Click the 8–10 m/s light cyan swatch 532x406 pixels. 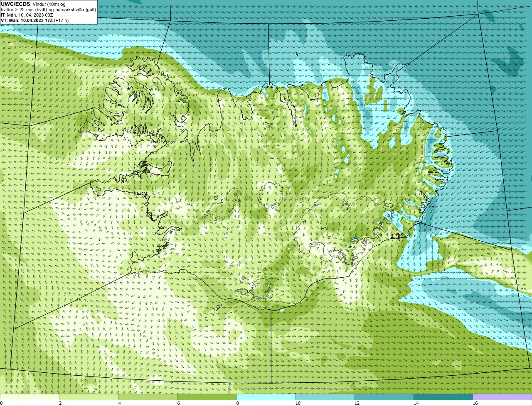[266, 397]
